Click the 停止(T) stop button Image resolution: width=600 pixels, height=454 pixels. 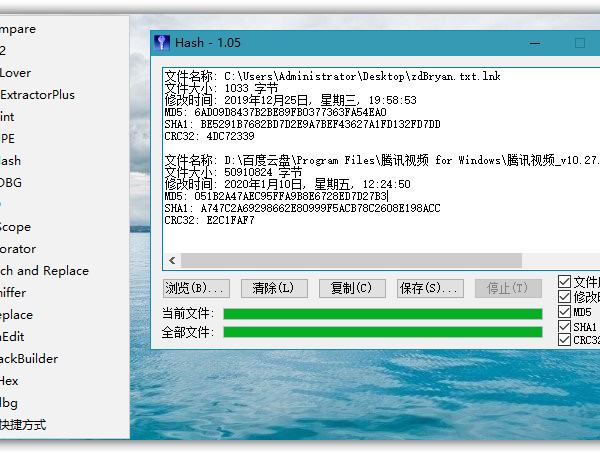507,288
